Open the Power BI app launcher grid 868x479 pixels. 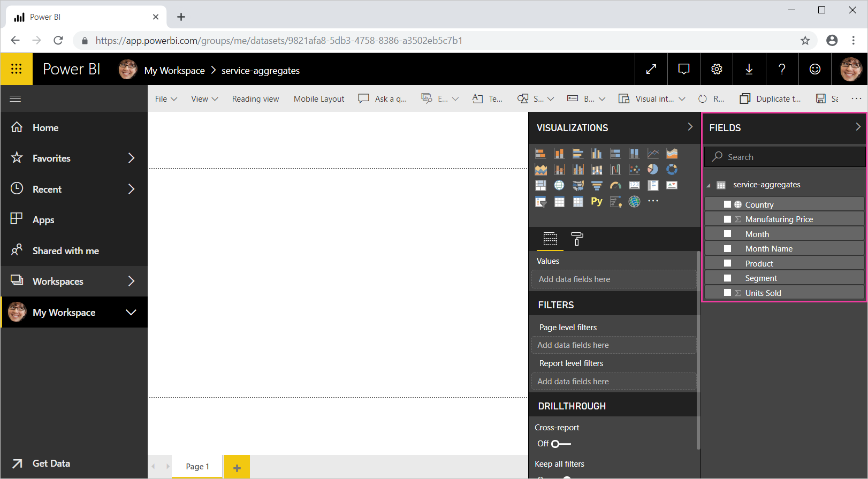pos(17,69)
